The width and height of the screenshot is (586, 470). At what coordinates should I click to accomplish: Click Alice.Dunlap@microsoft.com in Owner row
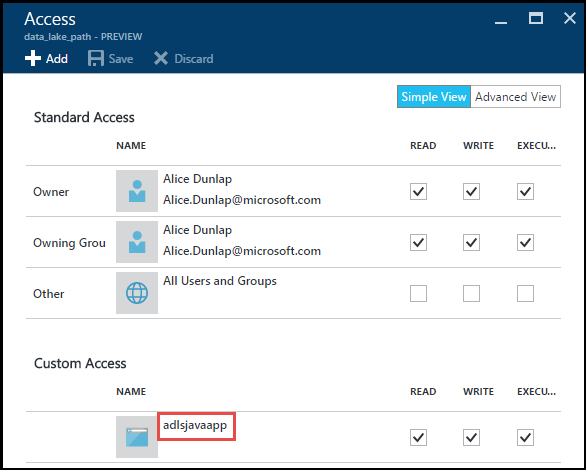242,200
